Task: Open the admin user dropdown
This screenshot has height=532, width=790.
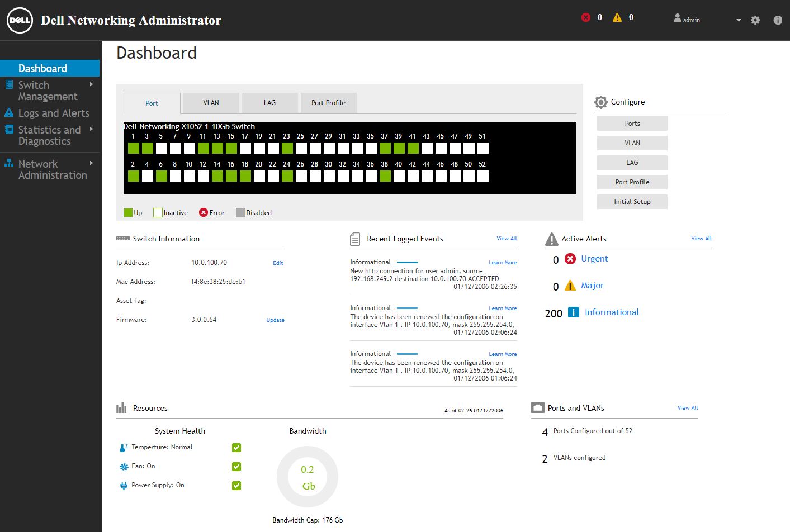Action: click(x=738, y=20)
